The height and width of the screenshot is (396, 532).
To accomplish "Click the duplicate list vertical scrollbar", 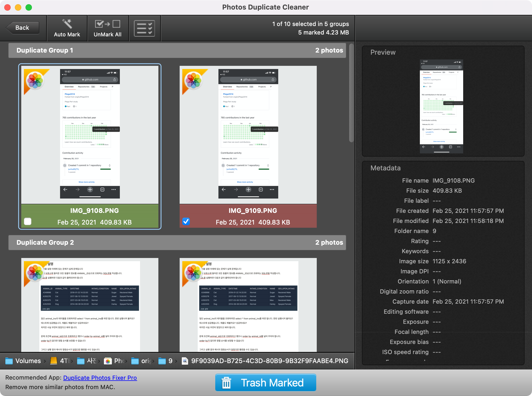I will (351, 93).
